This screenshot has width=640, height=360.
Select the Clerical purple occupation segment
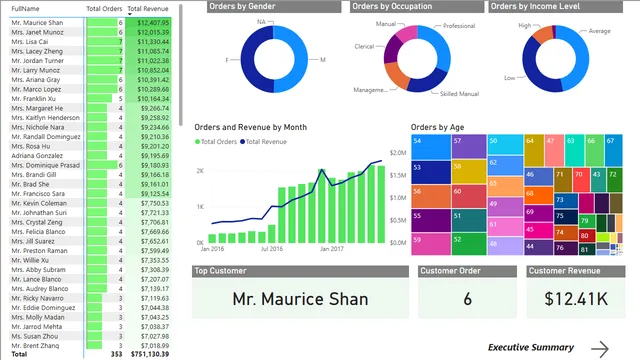tap(391, 50)
